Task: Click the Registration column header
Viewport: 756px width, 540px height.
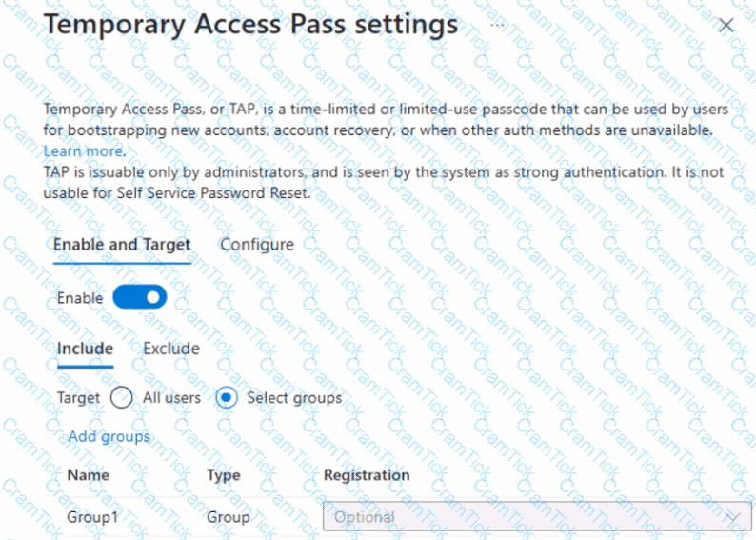Action: click(x=367, y=475)
